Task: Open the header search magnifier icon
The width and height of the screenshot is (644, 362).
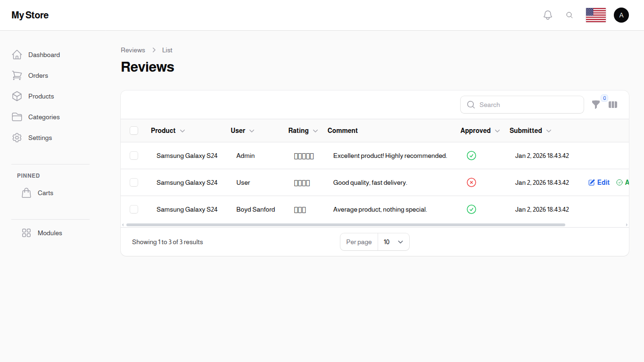Action: click(x=570, y=15)
